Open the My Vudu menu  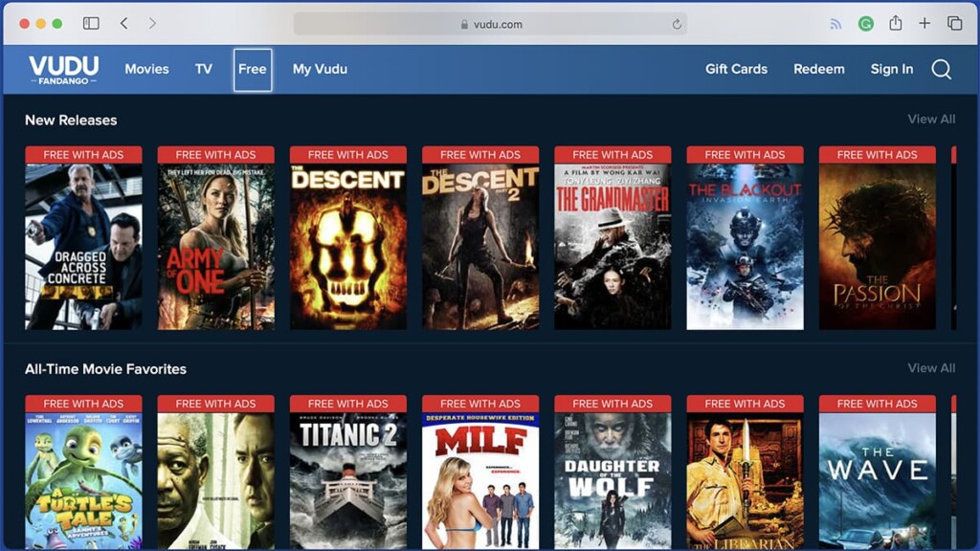(320, 69)
